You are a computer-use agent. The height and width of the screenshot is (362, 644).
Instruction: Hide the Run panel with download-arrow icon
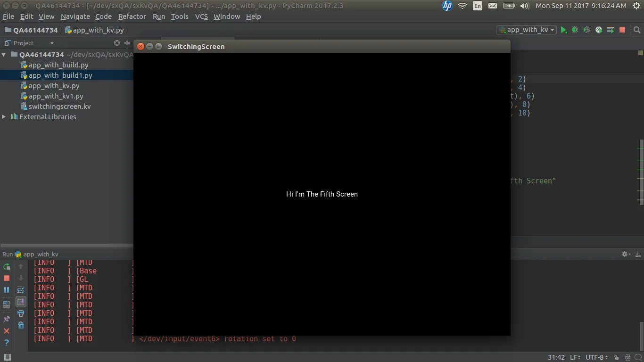[637, 254]
